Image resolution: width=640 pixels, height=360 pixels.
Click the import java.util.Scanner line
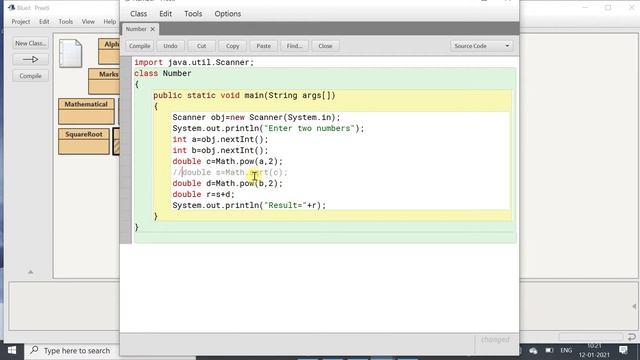(194, 62)
